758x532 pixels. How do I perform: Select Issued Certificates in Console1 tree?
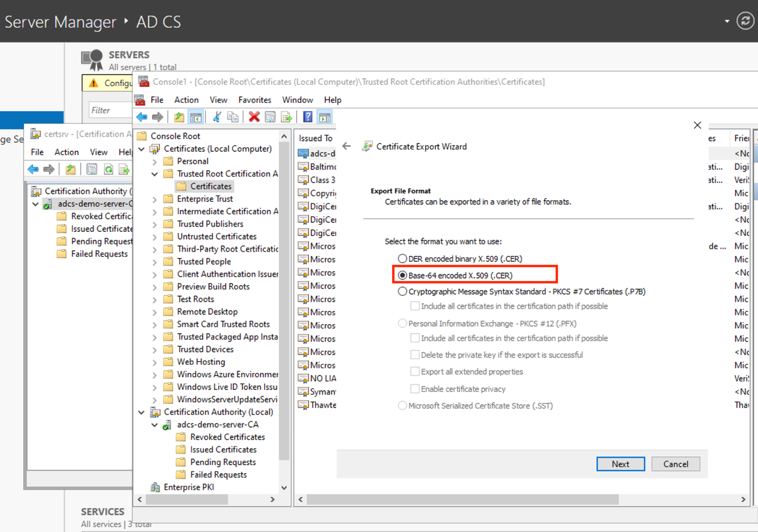coord(217,450)
